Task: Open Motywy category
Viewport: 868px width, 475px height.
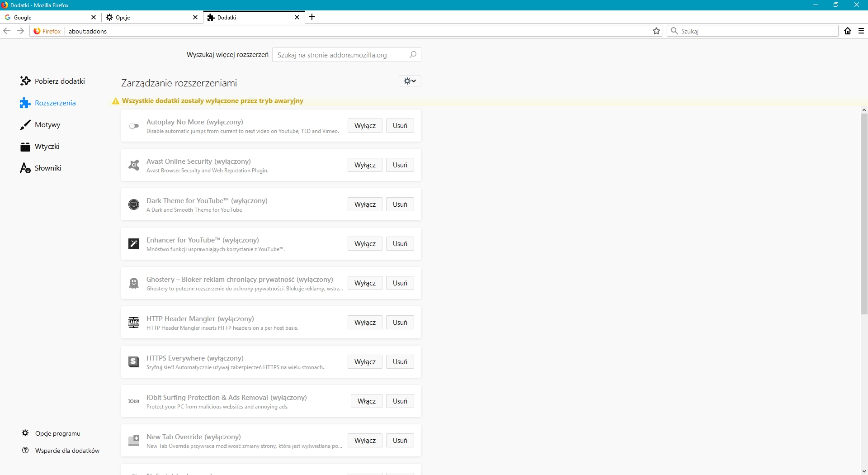Action: pyautogui.click(x=41, y=125)
